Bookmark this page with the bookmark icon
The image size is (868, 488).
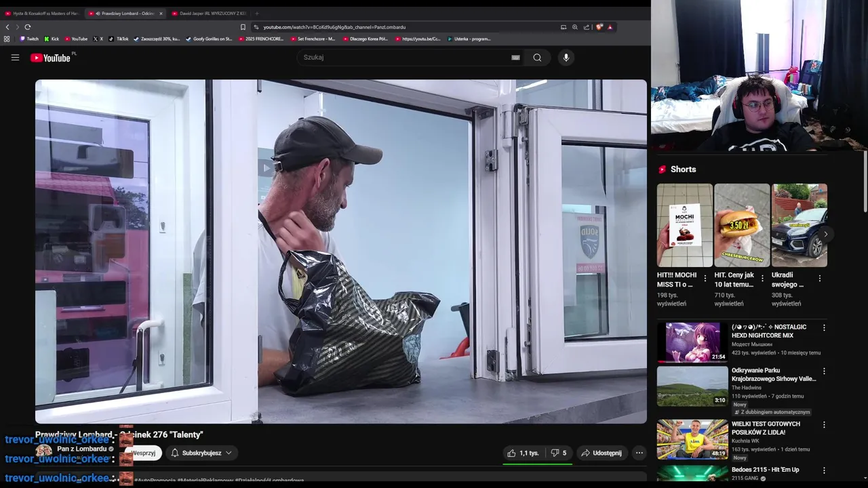tap(243, 27)
